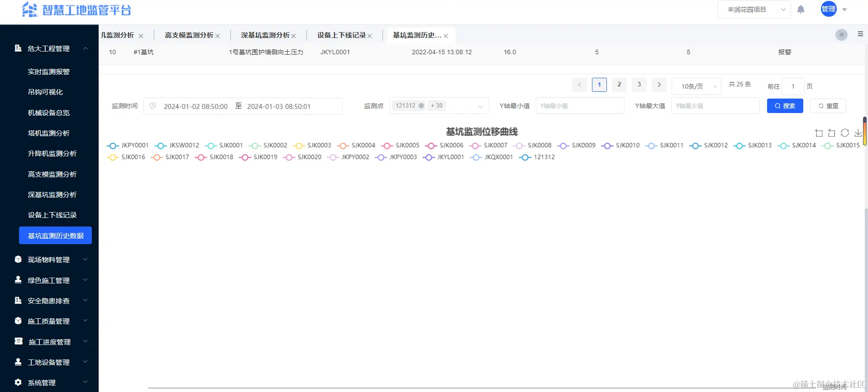Viewport: 868px width, 392px height.
Task: Expand the 安全隐患排查 menu
Action: 49,301
